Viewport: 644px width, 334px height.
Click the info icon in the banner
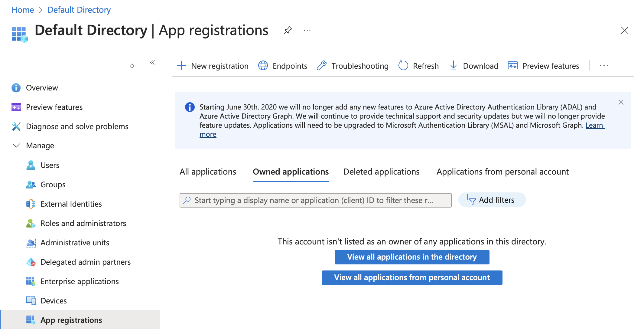tap(190, 107)
